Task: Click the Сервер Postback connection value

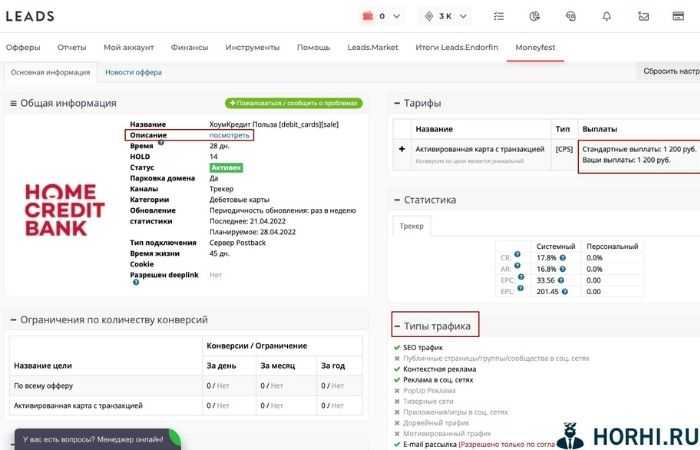Action: pos(238,242)
